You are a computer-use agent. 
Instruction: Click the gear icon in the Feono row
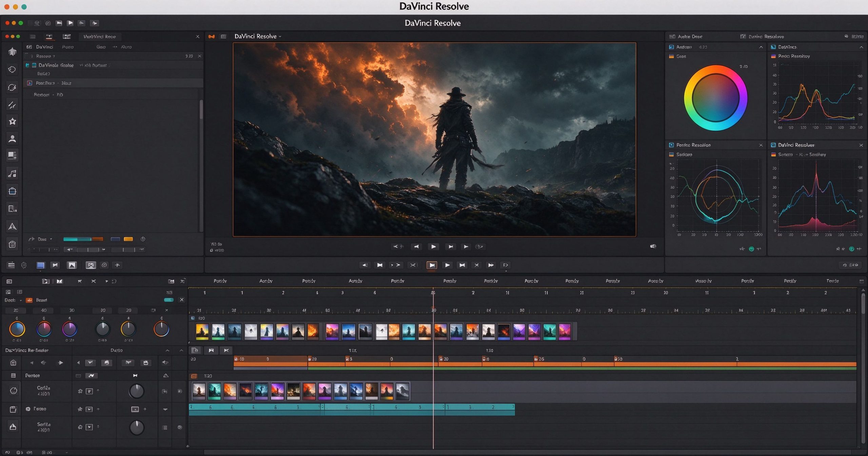80,409
